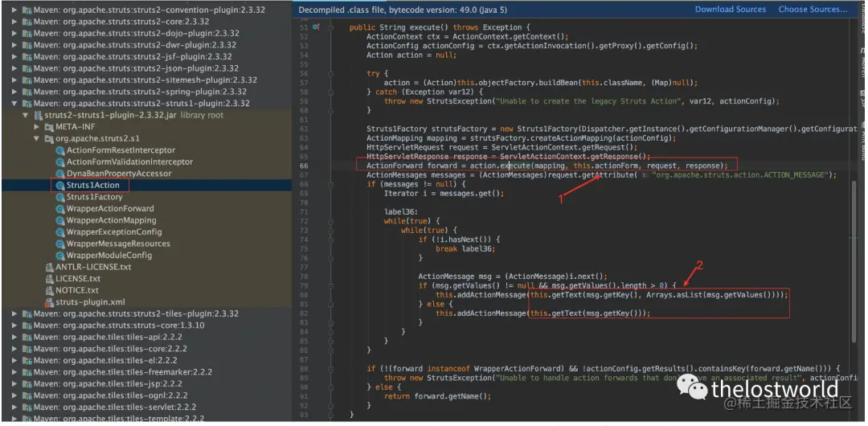This screenshot has width=868, height=426.
Task: Collapse the try block fold at line 56
Action: [x=331, y=74]
